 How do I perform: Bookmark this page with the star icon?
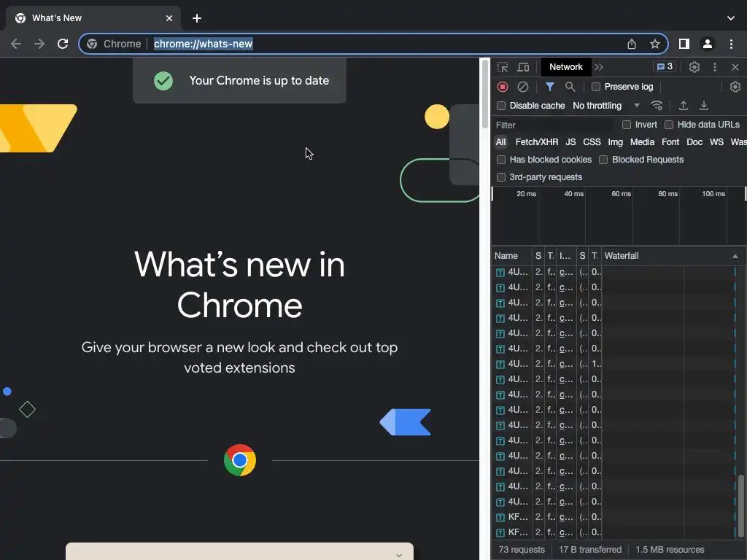coord(655,44)
